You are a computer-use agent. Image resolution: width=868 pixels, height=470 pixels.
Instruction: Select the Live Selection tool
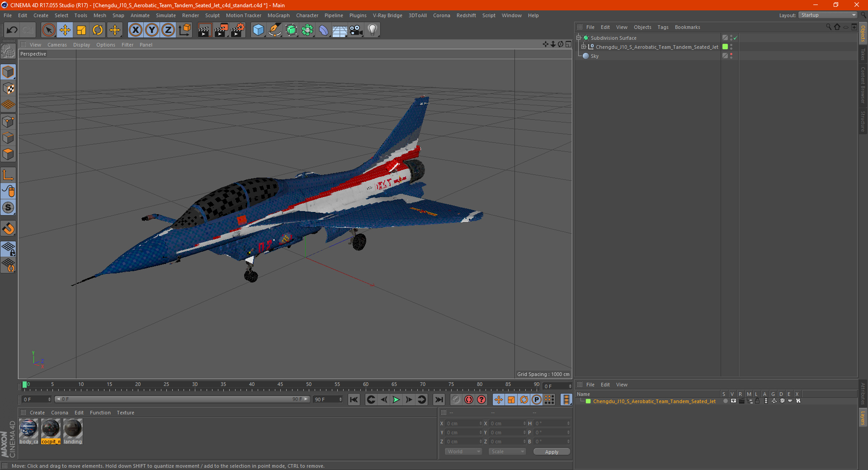48,30
